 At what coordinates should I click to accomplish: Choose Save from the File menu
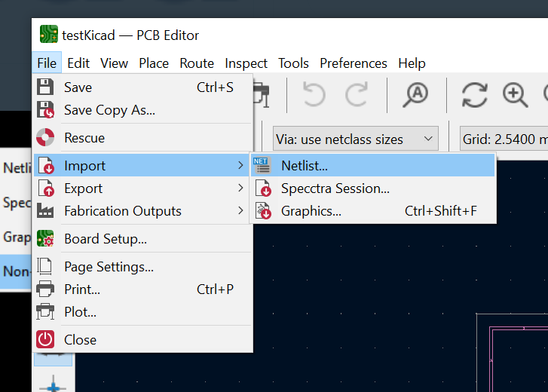coord(143,87)
